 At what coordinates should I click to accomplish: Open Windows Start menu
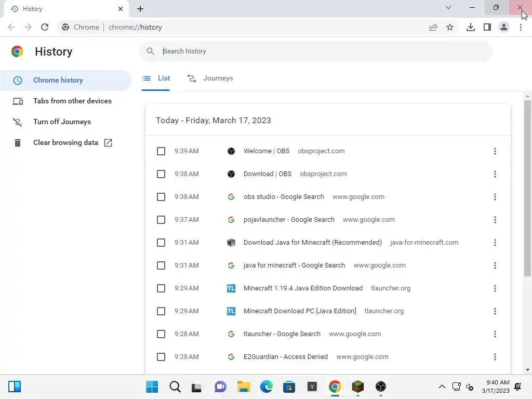tap(152, 387)
